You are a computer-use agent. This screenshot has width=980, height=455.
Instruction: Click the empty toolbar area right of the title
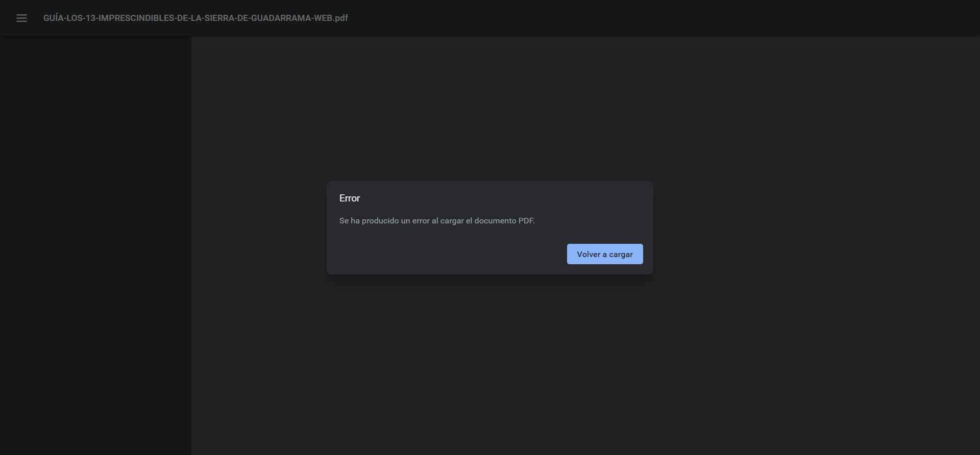[x=664, y=18]
